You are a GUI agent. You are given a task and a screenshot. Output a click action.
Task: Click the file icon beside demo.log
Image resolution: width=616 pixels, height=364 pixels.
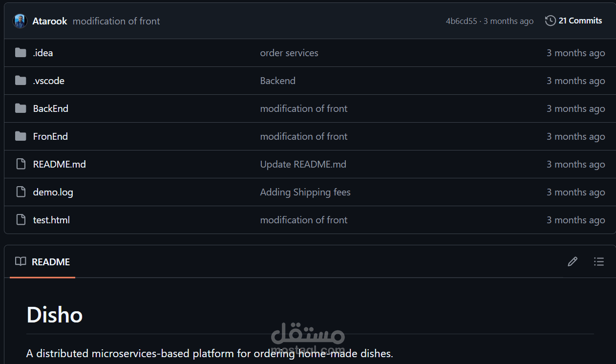(20, 192)
